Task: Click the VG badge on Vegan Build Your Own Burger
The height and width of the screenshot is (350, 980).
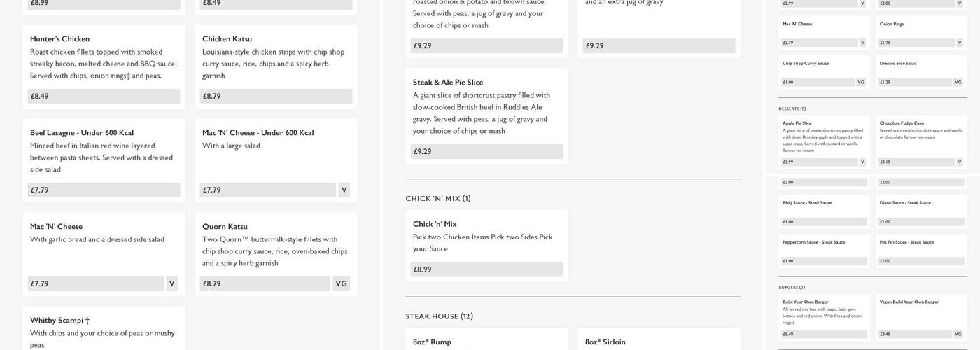Action: pyautogui.click(x=958, y=334)
